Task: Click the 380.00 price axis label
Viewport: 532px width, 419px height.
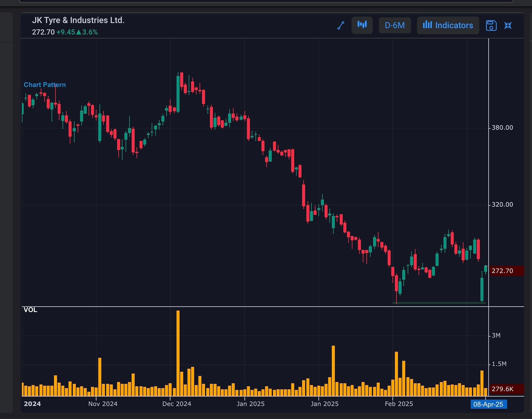Action: 502,128
